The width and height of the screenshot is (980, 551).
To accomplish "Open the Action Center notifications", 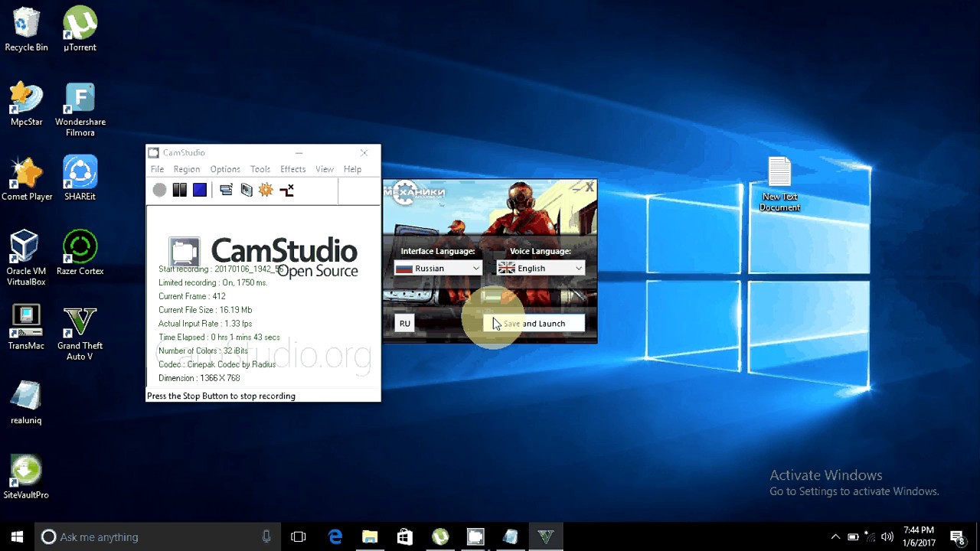I will click(x=957, y=536).
